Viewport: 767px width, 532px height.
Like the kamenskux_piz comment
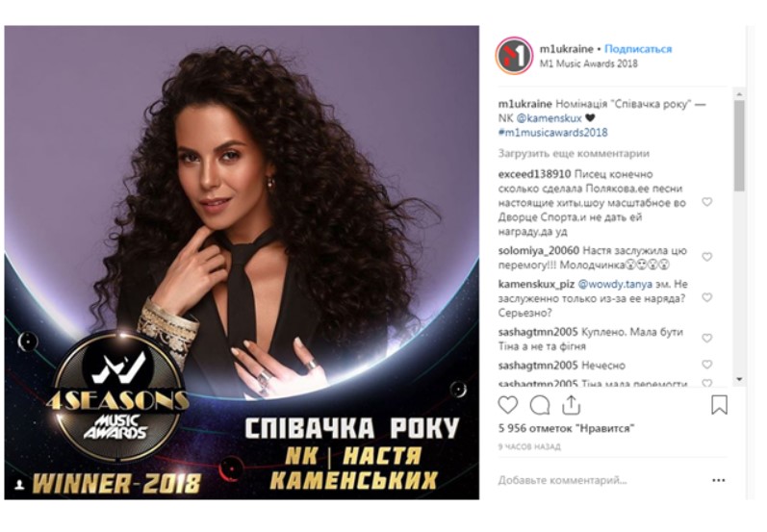point(706,297)
